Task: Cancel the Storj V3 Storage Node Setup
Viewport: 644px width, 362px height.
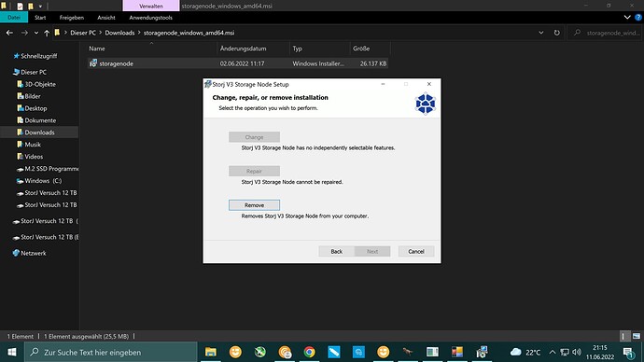Action: coord(416,251)
